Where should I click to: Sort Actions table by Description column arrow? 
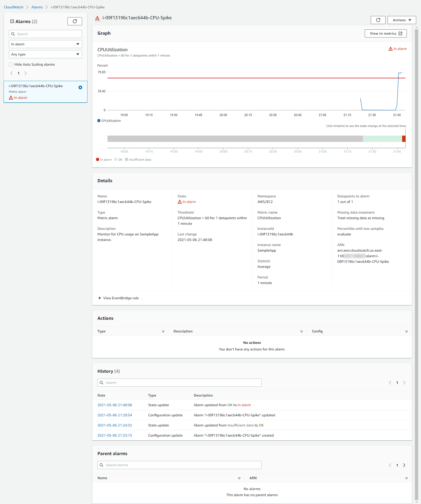tap(302, 331)
